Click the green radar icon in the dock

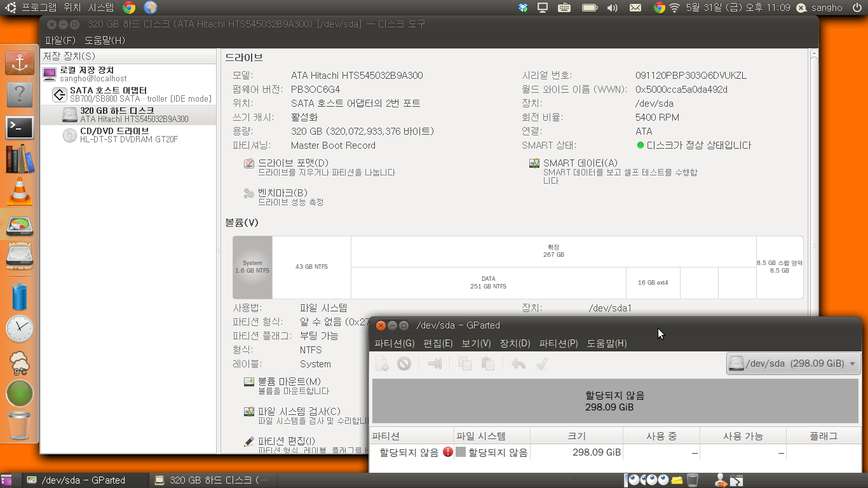[20, 393]
